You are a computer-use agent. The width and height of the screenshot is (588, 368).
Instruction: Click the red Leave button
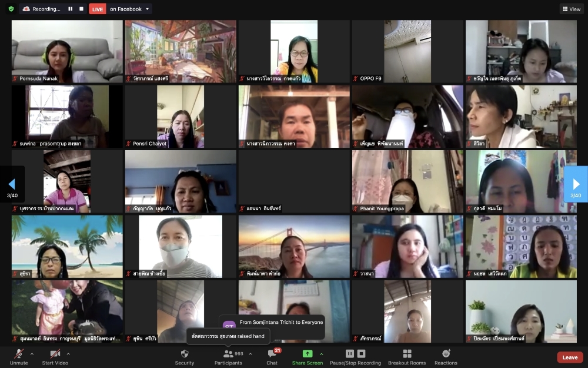570,357
